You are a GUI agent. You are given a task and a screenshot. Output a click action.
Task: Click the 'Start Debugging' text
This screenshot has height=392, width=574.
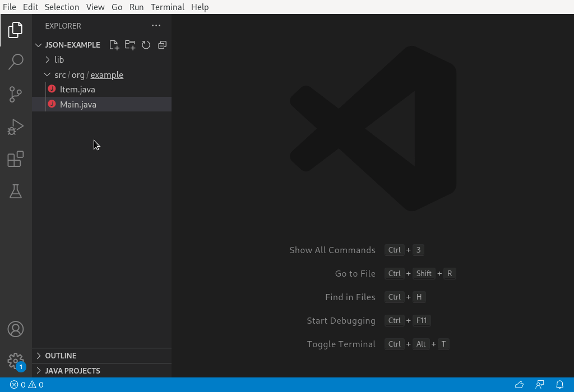tap(341, 321)
